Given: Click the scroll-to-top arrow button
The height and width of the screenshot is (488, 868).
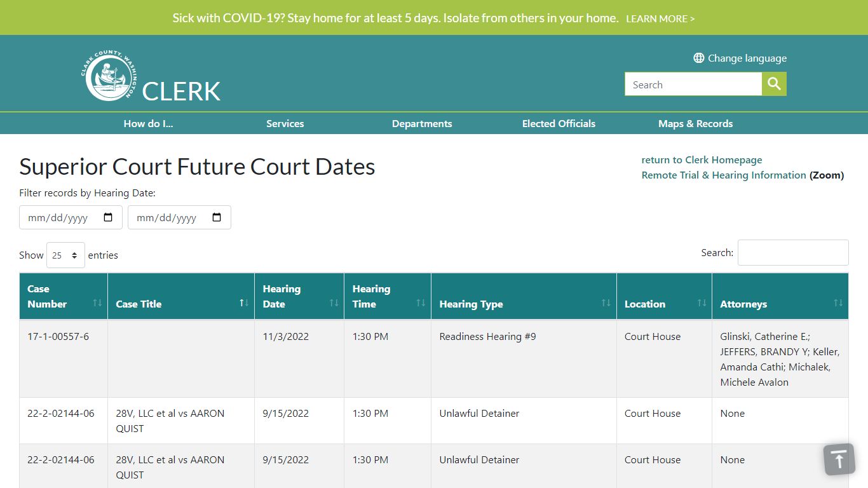Looking at the screenshot, I should (x=839, y=459).
